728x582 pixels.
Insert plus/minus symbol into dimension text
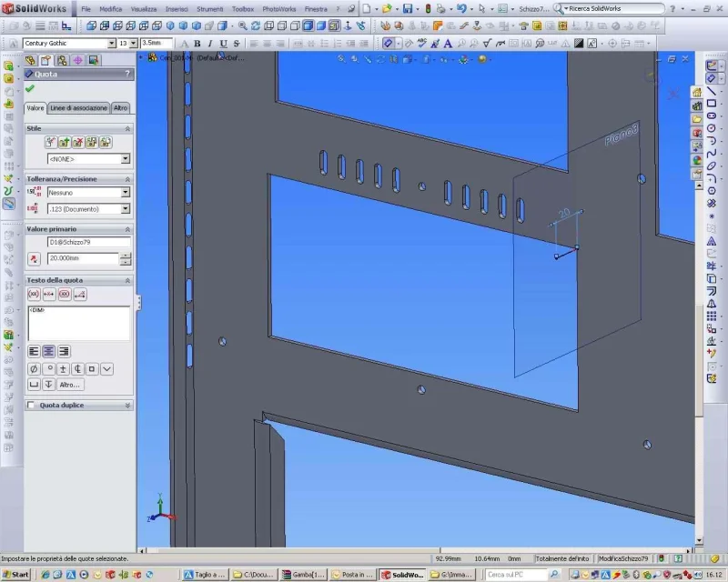click(63, 369)
